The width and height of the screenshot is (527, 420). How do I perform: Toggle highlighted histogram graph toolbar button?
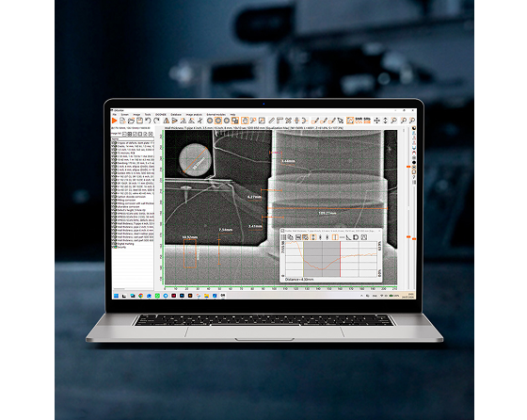[350, 121]
